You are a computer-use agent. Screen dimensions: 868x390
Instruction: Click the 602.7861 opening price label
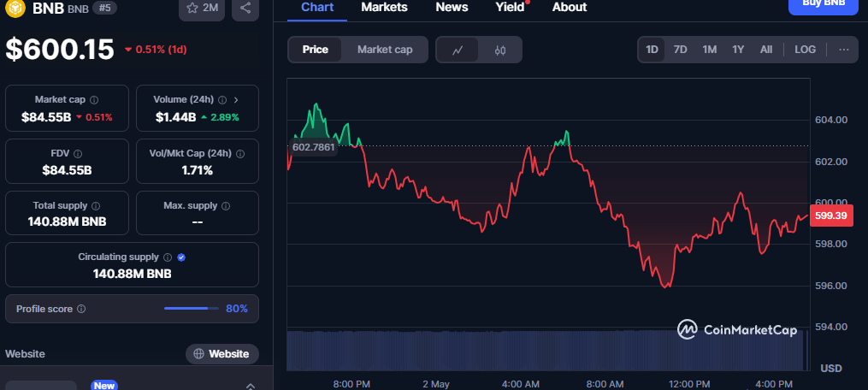(313, 147)
